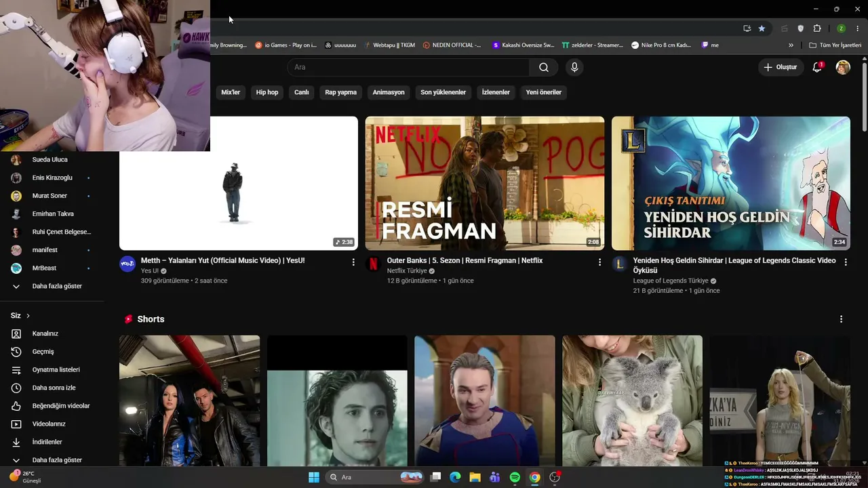Open options menu for League of Legends video
The image size is (868, 488).
tap(846, 262)
